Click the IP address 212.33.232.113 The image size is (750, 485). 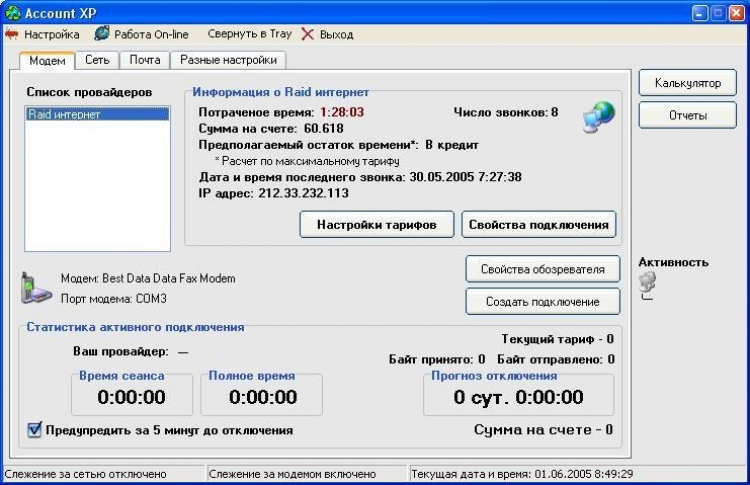coord(303,193)
